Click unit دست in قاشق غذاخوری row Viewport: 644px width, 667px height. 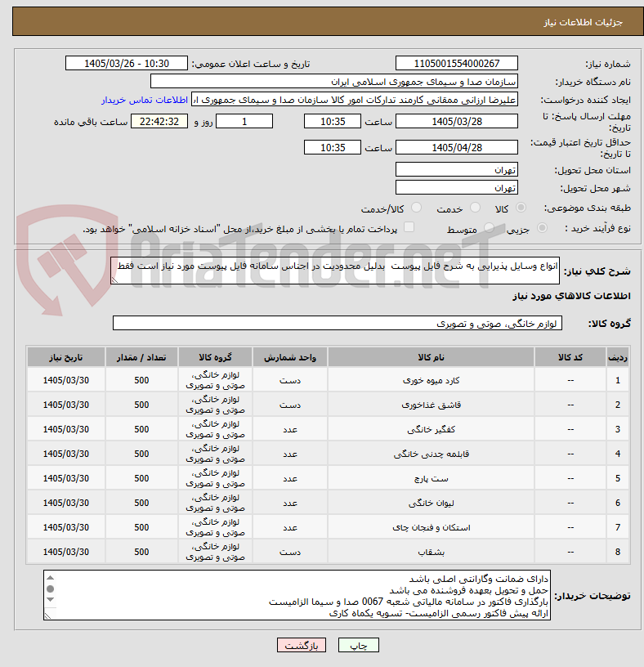click(x=290, y=405)
